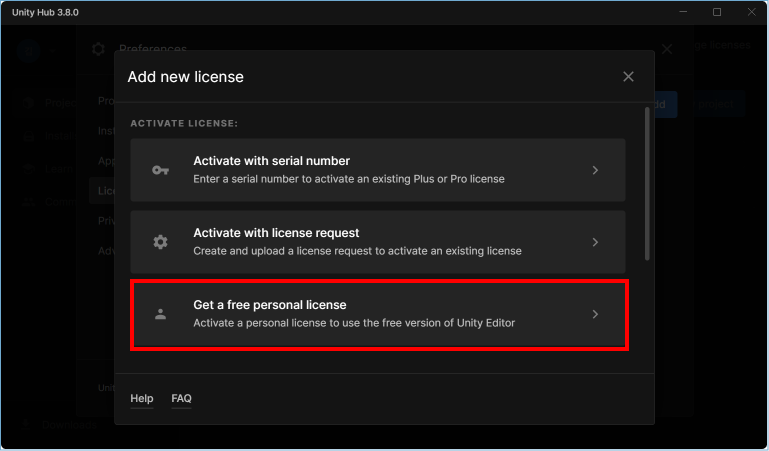Click the user account avatar in Unity Hub

(28, 50)
